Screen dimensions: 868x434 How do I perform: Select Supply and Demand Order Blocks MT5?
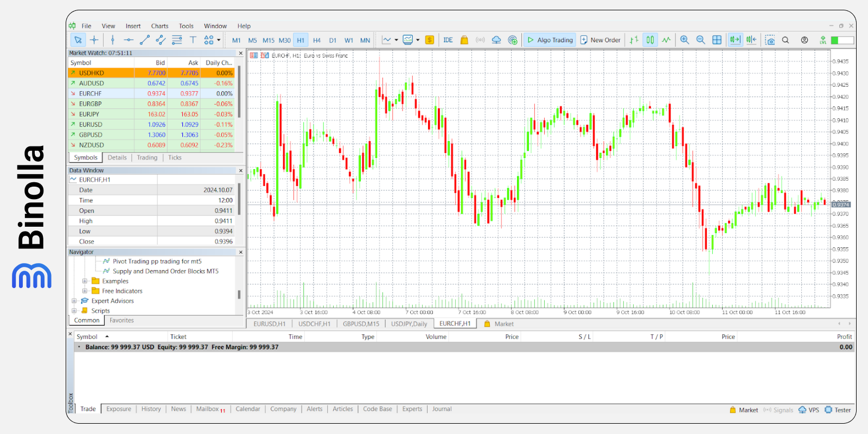tap(165, 271)
